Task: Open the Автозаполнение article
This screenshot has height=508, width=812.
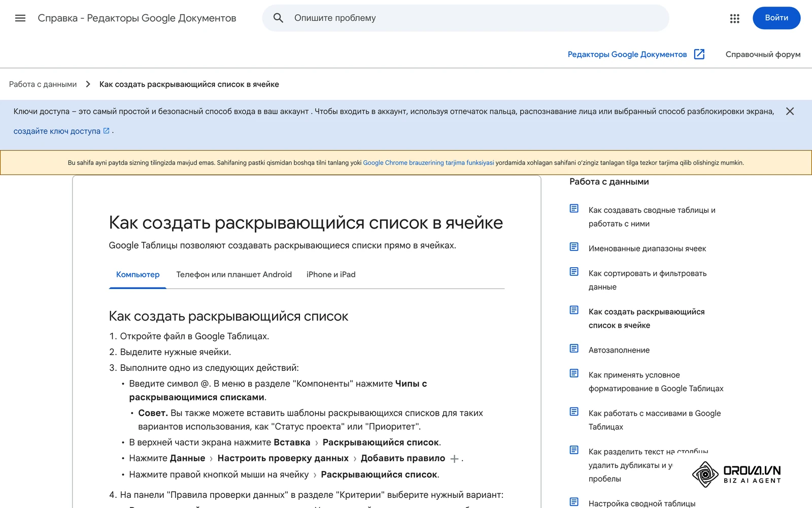Action: coord(619,350)
